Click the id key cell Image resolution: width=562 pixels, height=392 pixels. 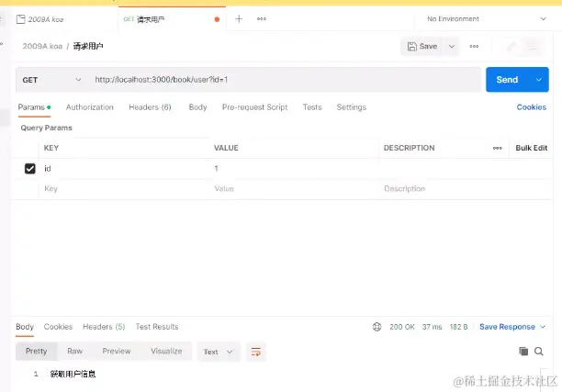[124, 168]
